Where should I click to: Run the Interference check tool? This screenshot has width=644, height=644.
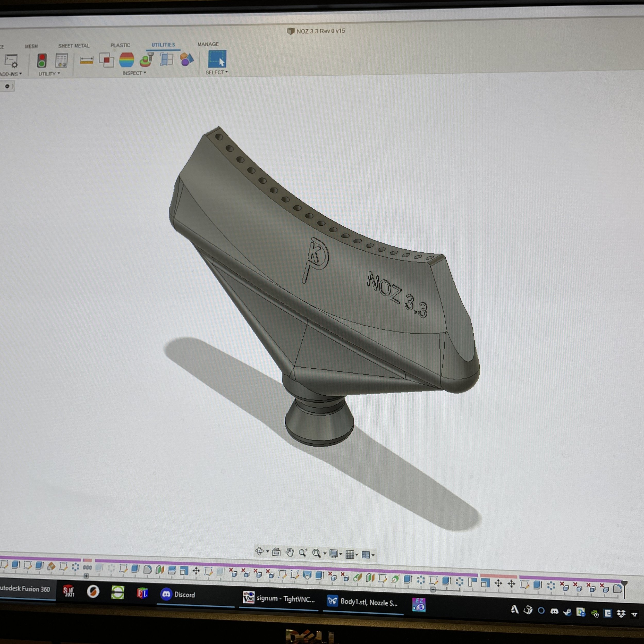(x=107, y=60)
